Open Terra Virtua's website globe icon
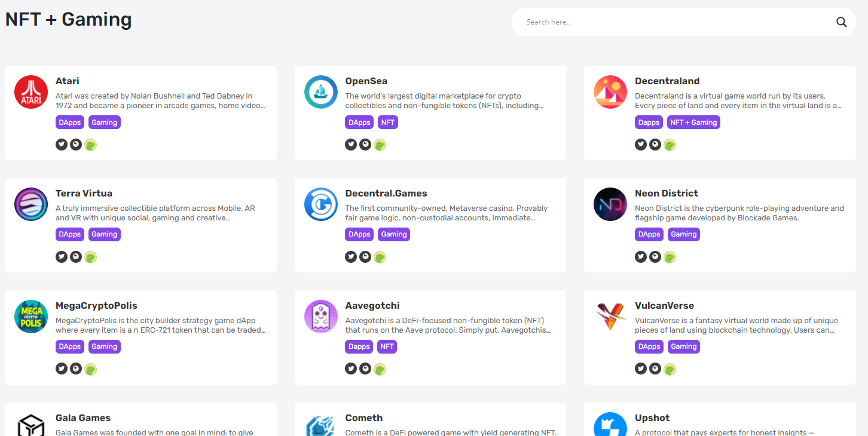The image size is (868, 436). click(76, 257)
